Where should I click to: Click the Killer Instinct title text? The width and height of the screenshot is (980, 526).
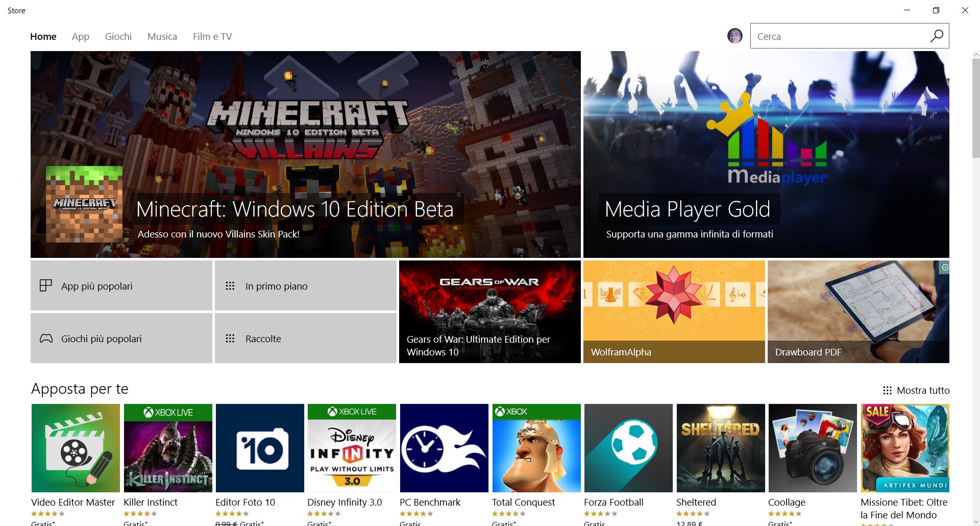click(151, 502)
